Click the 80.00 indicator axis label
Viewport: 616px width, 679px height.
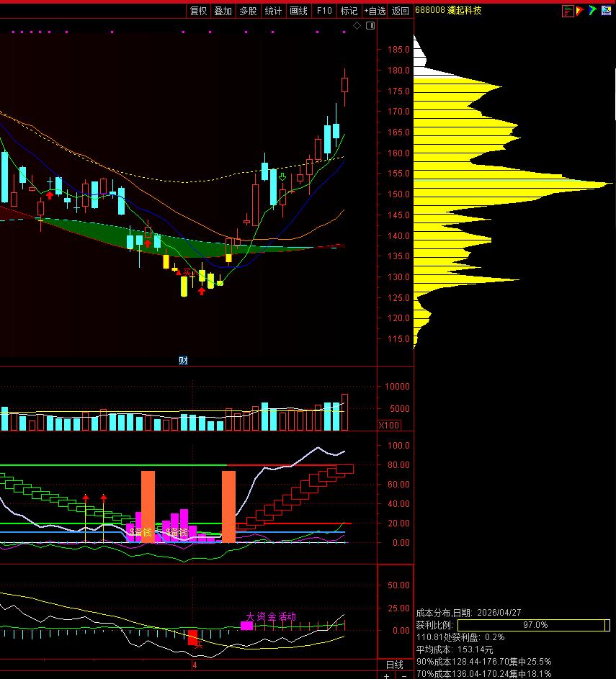398,464
